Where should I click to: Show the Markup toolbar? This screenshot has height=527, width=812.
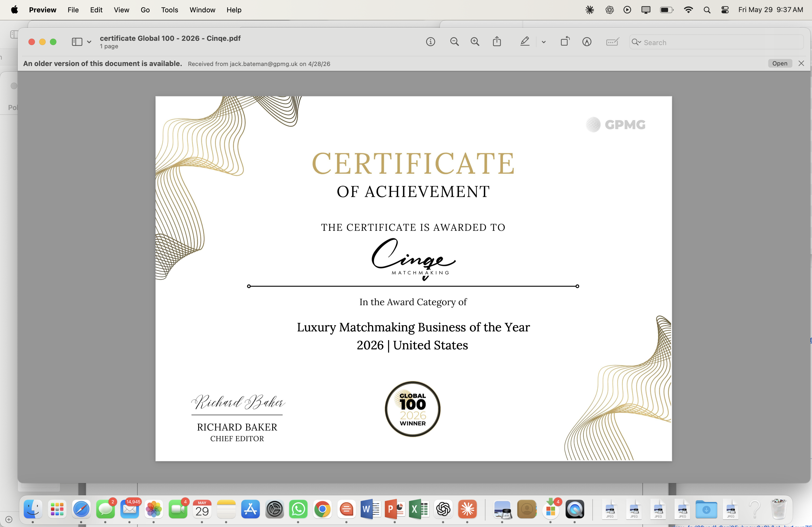(x=587, y=42)
